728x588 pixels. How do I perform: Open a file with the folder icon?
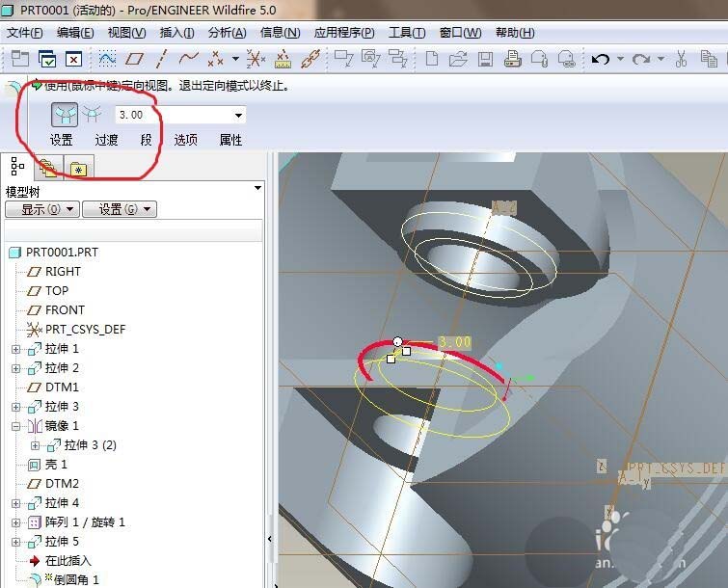click(459, 59)
